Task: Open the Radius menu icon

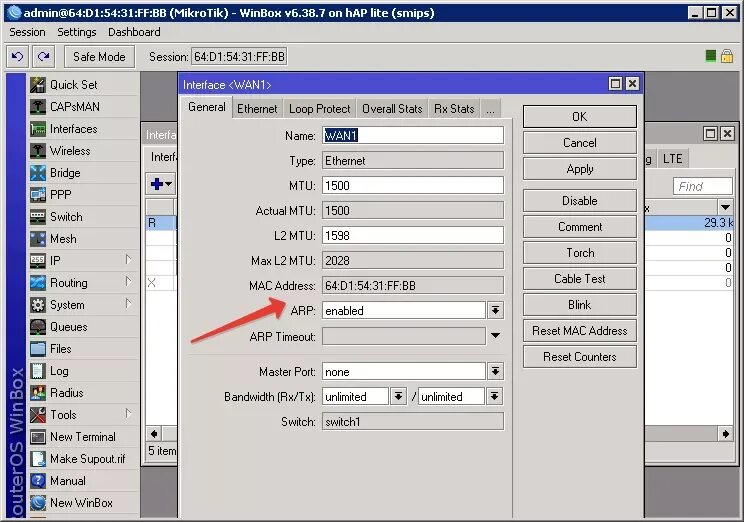Action: 38,392
